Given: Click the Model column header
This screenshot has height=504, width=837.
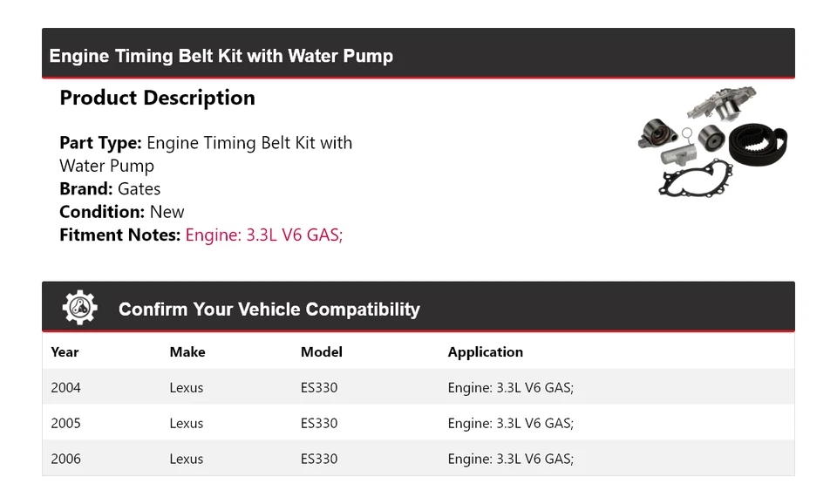Looking at the screenshot, I should [x=322, y=352].
